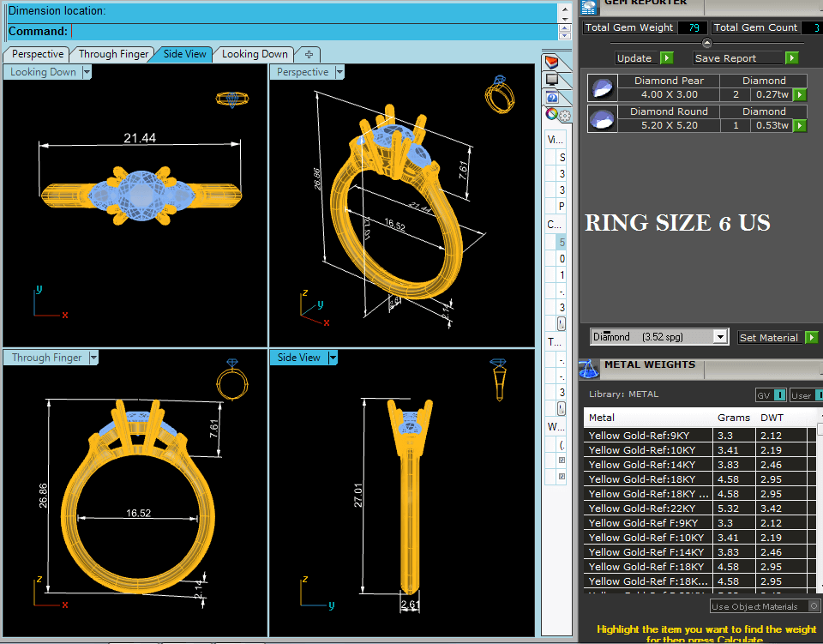This screenshot has height=644, width=823.
Task: Switch to the Through Finger tab
Action: click(113, 54)
